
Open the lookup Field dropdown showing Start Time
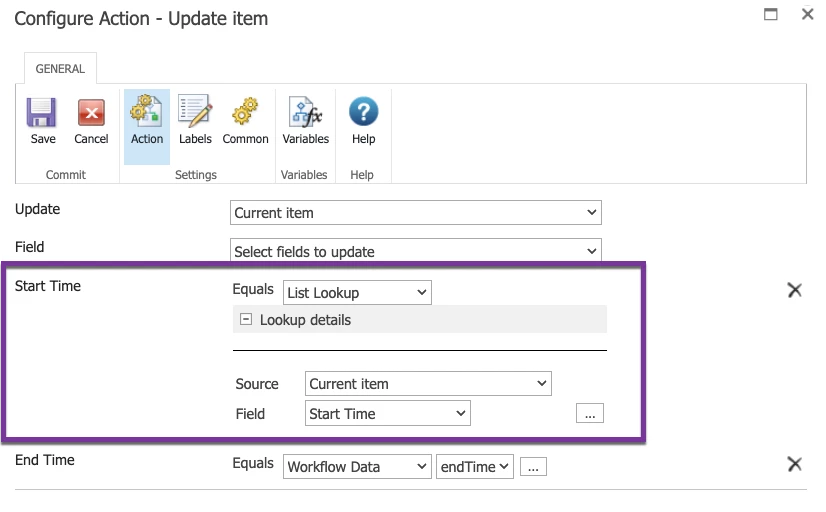coord(388,413)
